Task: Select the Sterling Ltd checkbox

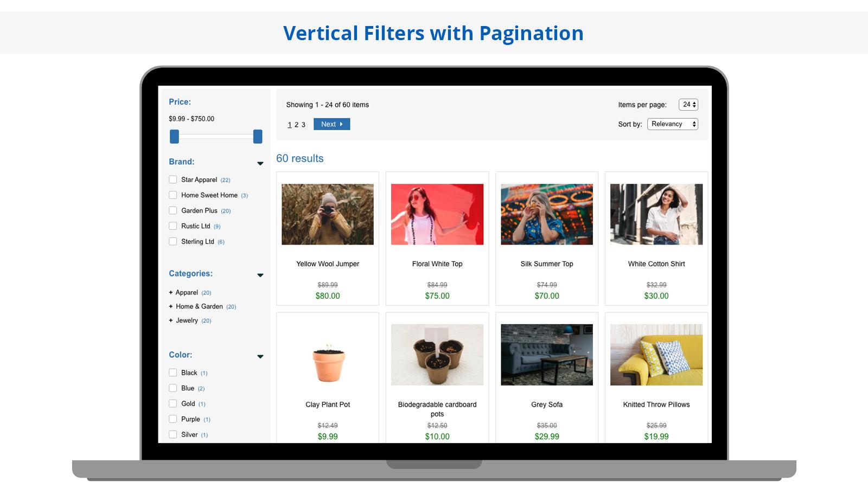Action: [173, 241]
